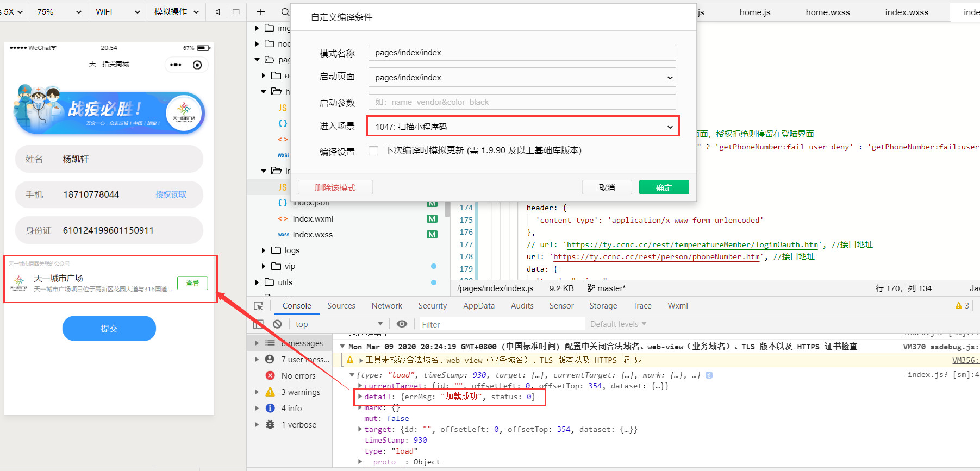Select the bug icon for 1 verbose
Screen dimensions: 980x471
tap(270, 424)
